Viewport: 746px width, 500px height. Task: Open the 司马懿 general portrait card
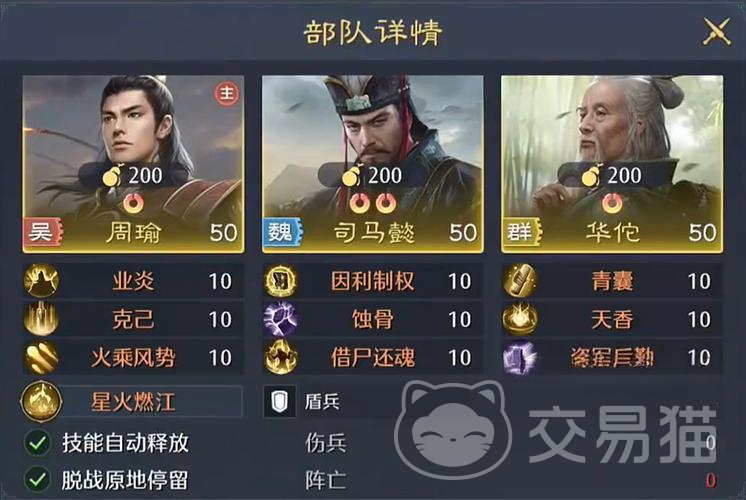[x=373, y=164]
